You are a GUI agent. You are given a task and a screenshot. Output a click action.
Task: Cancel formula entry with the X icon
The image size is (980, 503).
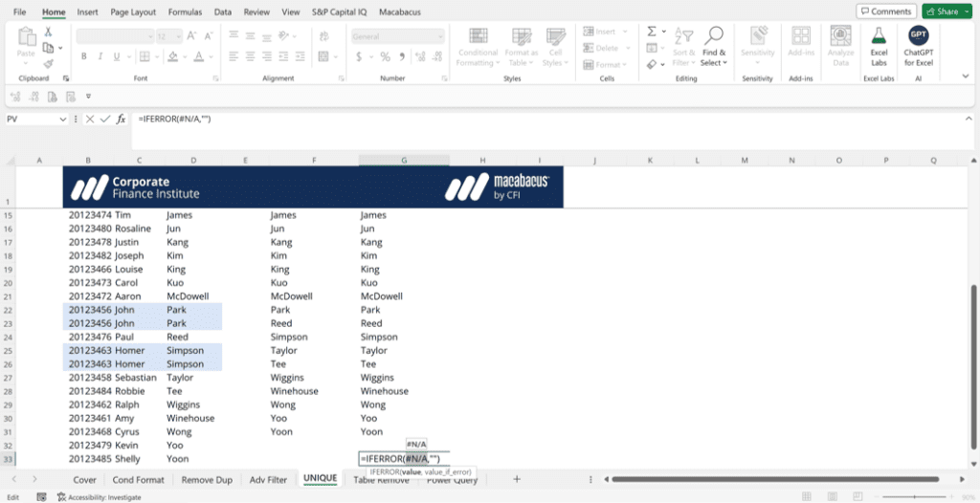(90, 119)
